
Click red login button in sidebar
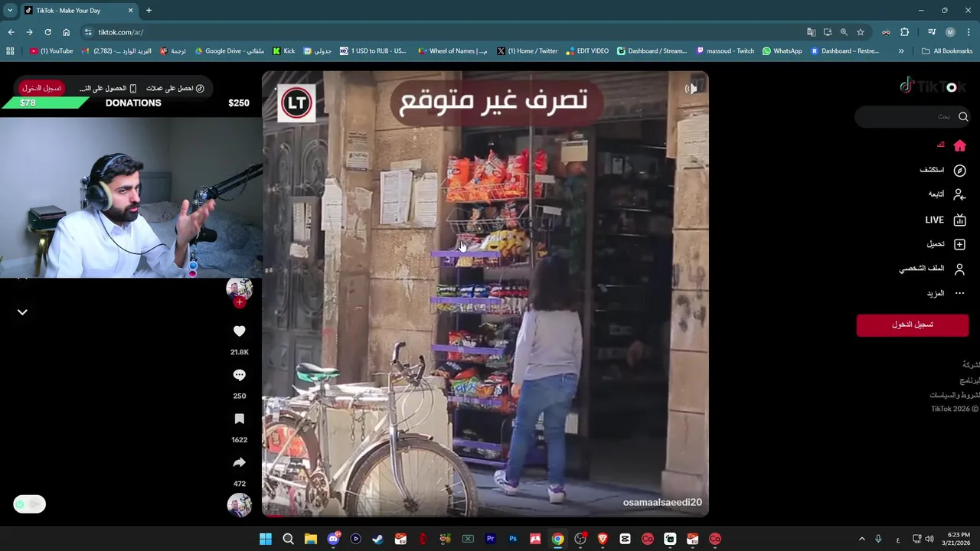(913, 324)
